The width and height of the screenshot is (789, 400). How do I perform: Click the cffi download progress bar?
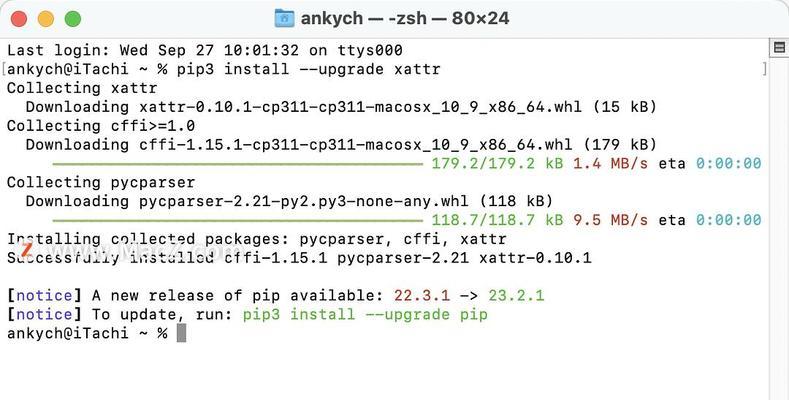(x=238, y=164)
